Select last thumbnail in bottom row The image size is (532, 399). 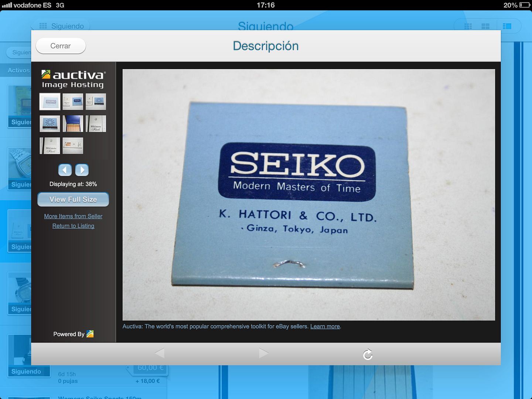[73, 146]
